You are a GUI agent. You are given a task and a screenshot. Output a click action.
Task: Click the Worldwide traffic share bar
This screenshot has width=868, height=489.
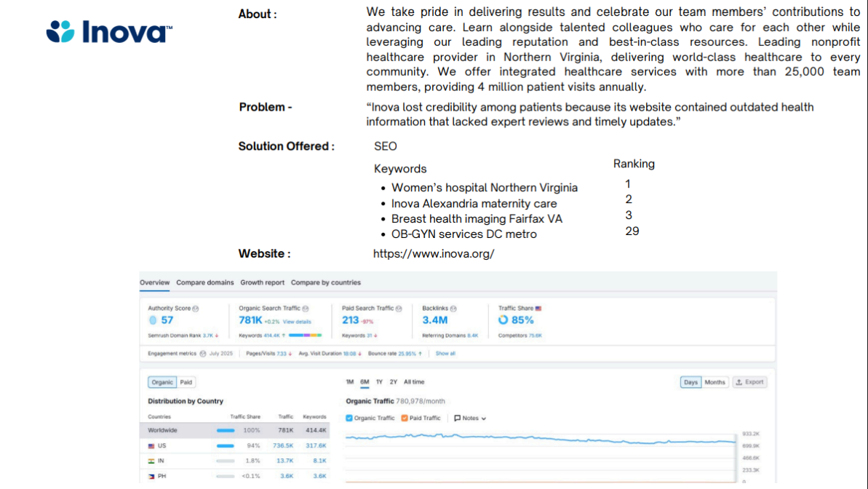[x=226, y=430]
